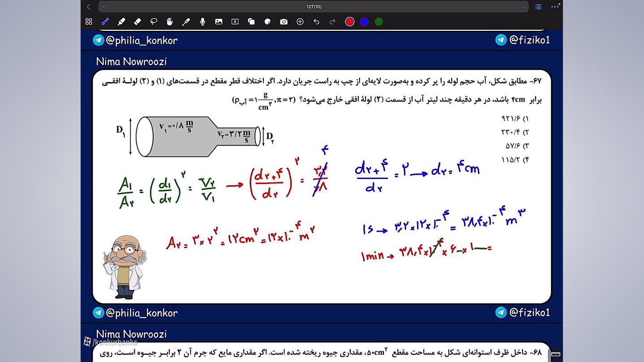Choose the green pen color
This screenshot has width=644, height=362.
click(379, 21)
